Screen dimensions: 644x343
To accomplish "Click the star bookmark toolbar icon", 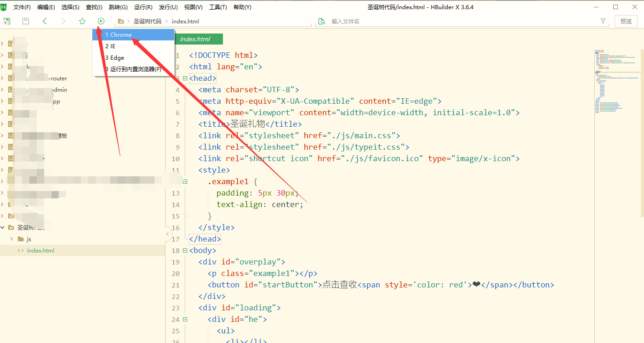I will tap(82, 21).
